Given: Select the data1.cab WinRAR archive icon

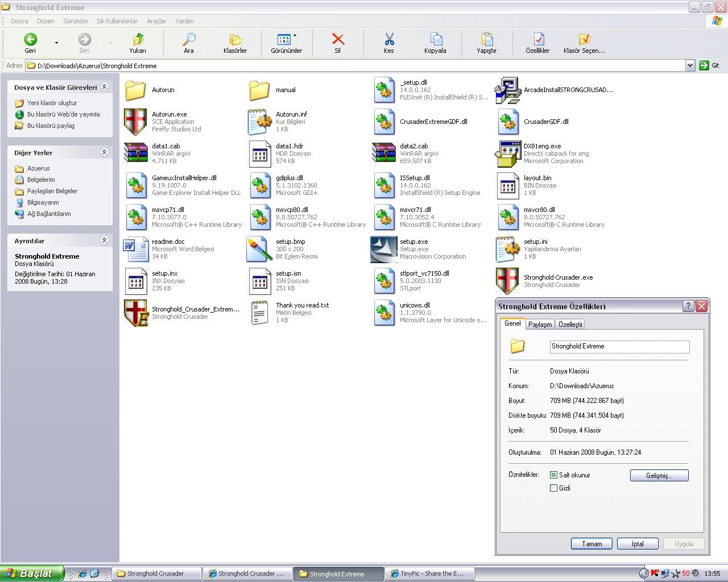Looking at the screenshot, I should (135, 153).
